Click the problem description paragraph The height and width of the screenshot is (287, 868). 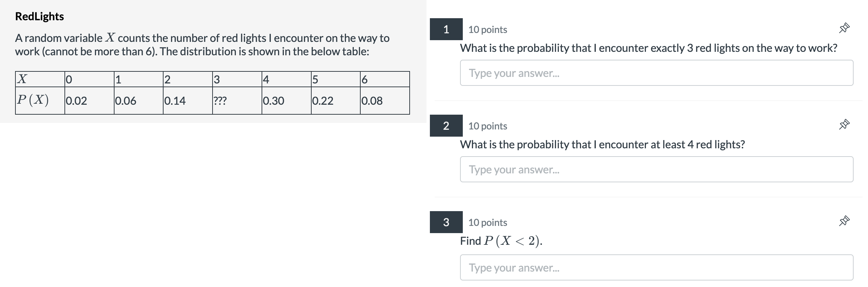point(202,45)
